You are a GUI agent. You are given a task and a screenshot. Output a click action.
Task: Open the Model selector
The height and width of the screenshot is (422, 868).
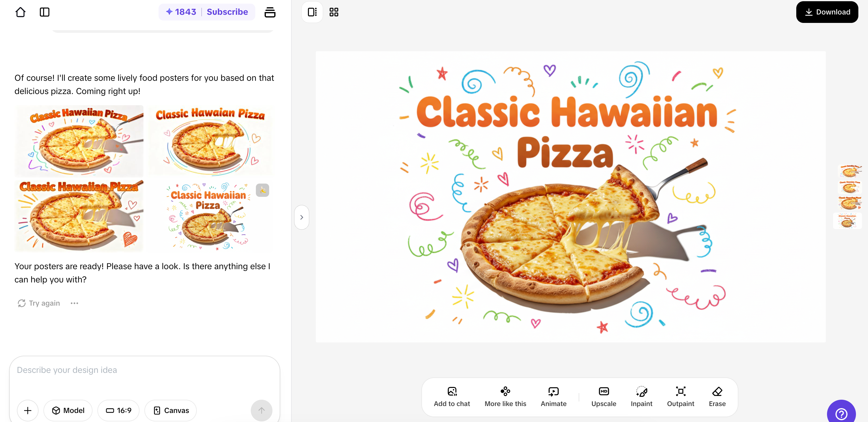[x=68, y=410]
